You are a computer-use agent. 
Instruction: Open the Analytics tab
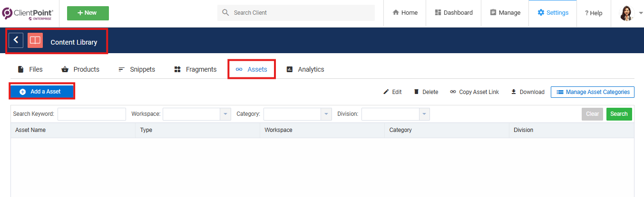point(305,69)
